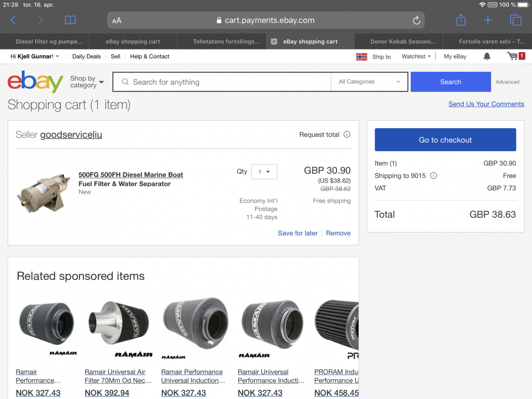This screenshot has width=532, height=399.
Task: Open All Categories dropdown
Action: [370, 82]
